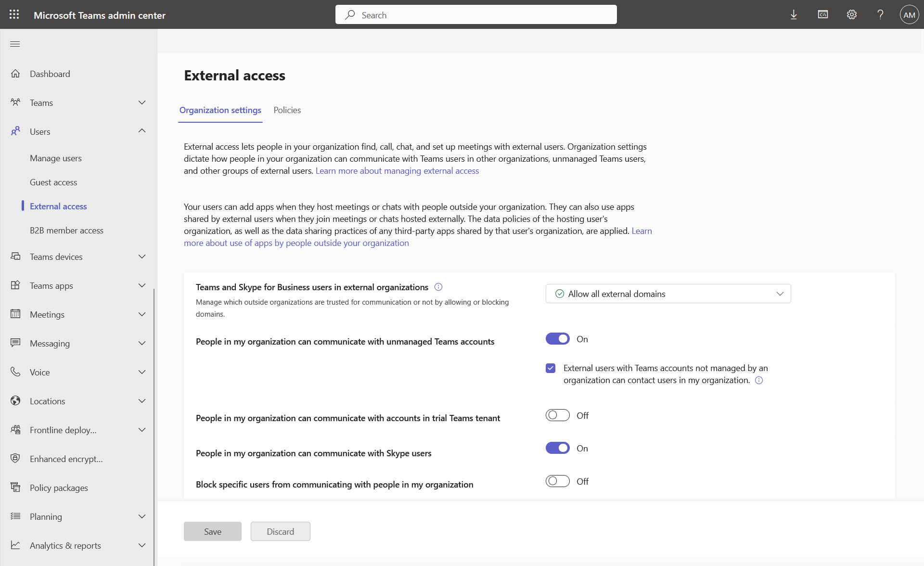Open Cloud Shell icon in top bar
This screenshot has width=924, height=566.
(x=822, y=14)
